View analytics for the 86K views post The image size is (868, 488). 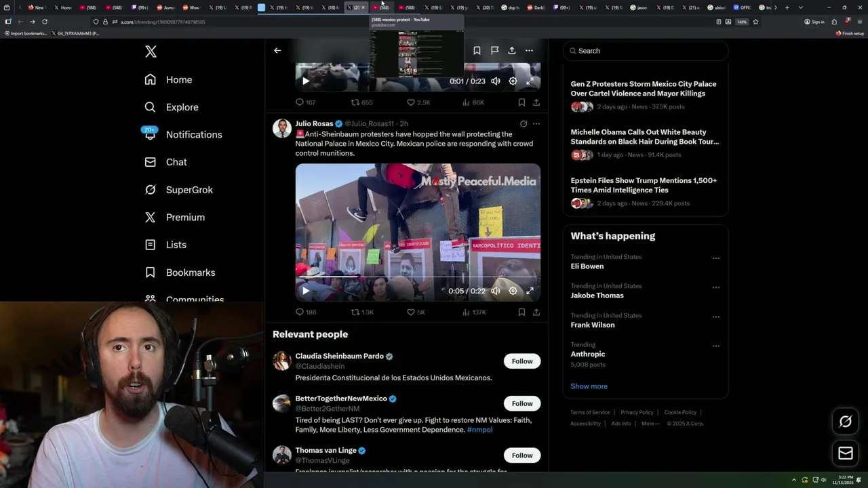pos(473,102)
